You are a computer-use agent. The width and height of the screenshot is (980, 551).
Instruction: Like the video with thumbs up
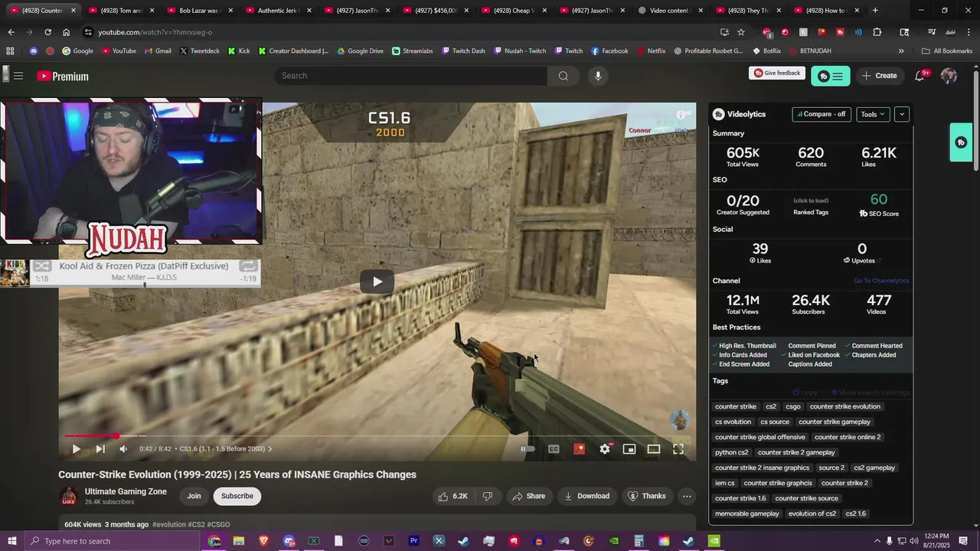coord(452,496)
